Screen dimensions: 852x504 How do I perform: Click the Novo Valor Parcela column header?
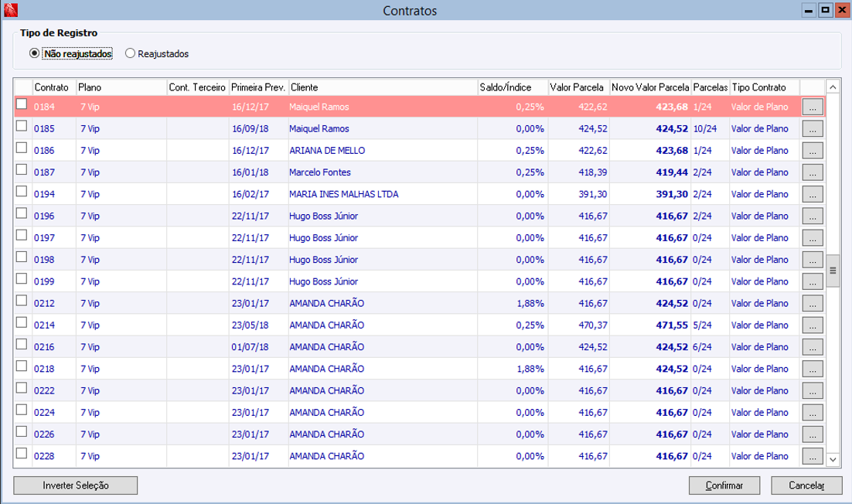pyautogui.click(x=650, y=87)
